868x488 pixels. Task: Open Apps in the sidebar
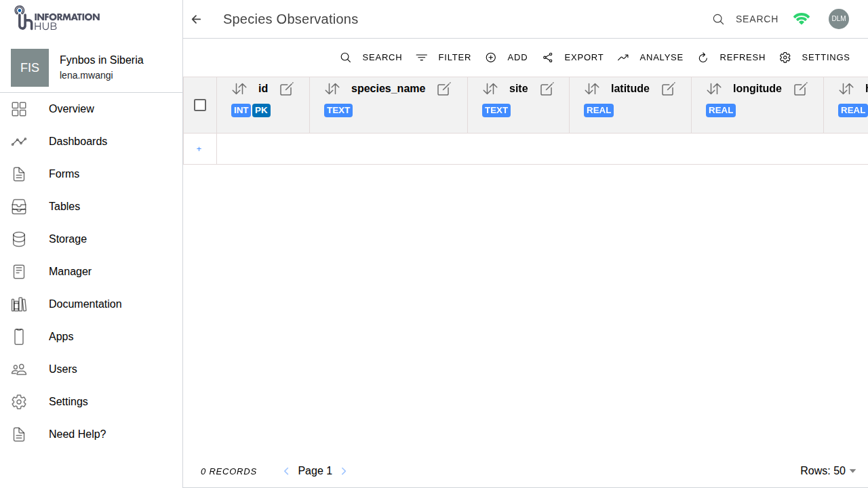point(92,337)
